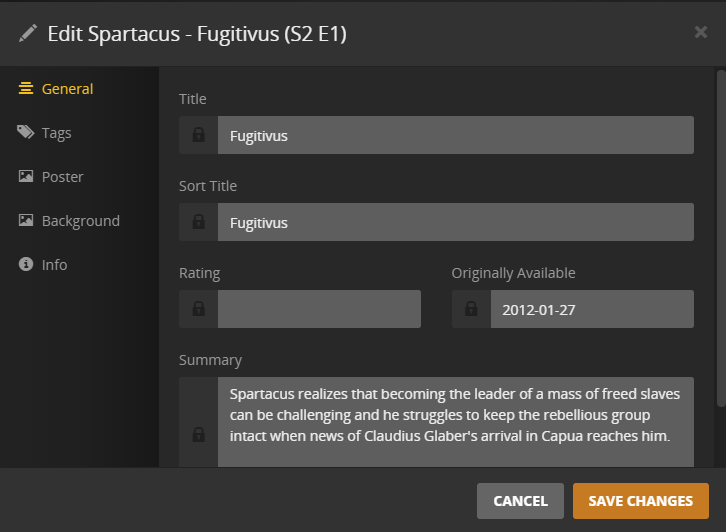The width and height of the screenshot is (726, 532).
Task: Save changes to the episode
Action: coord(640,501)
